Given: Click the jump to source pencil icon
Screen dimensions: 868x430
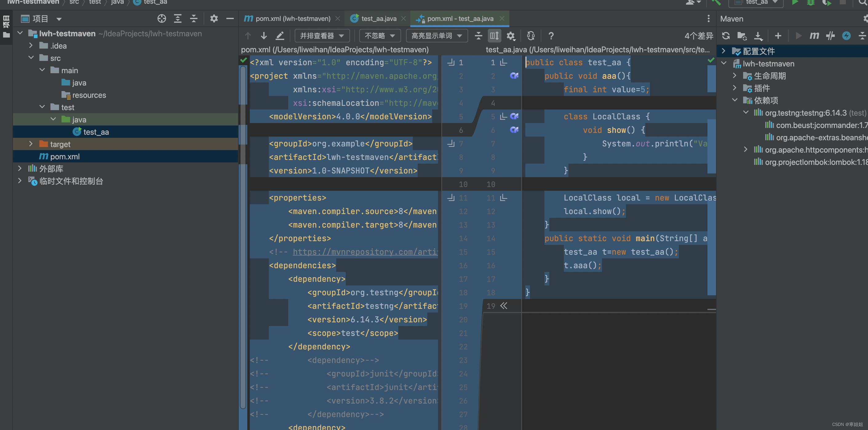Looking at the screenshot, I should click(x=280, y=36).
